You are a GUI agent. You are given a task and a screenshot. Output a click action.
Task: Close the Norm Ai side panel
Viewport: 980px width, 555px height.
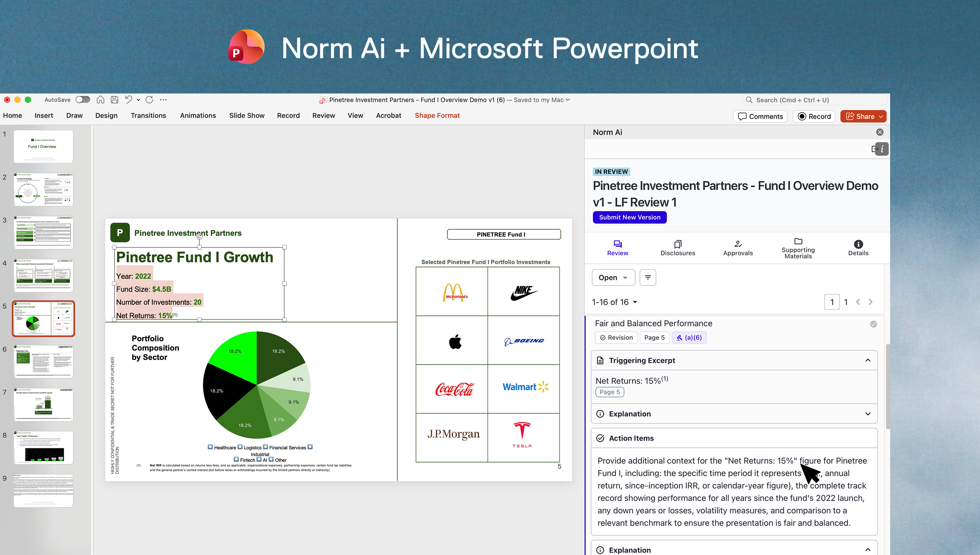tap(879, 132)
